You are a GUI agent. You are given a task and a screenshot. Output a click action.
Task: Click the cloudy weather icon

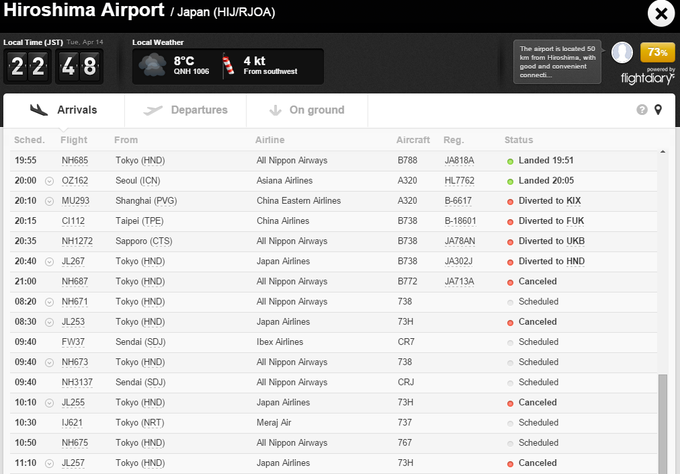pyautogui.click(x=152, y=65)
